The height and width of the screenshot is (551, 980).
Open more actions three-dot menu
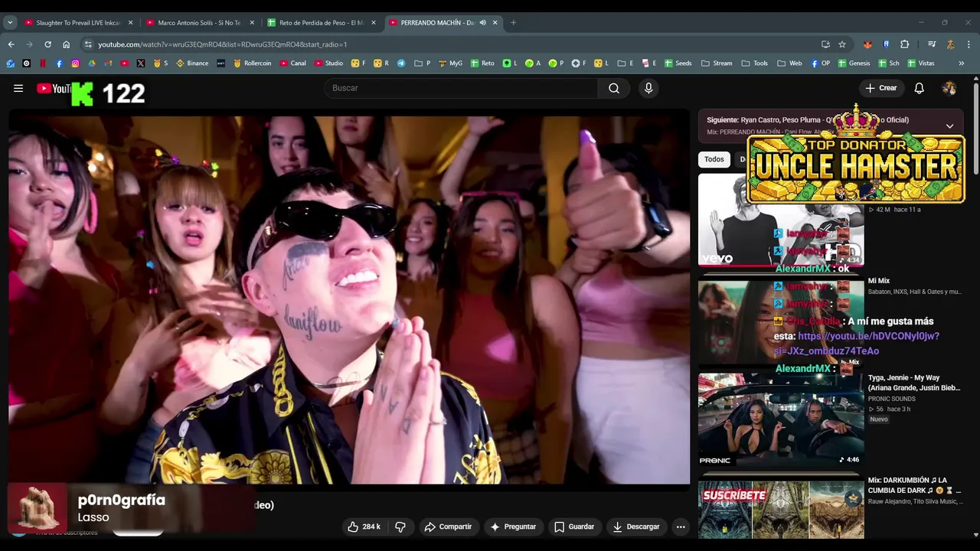click(681, 527)
